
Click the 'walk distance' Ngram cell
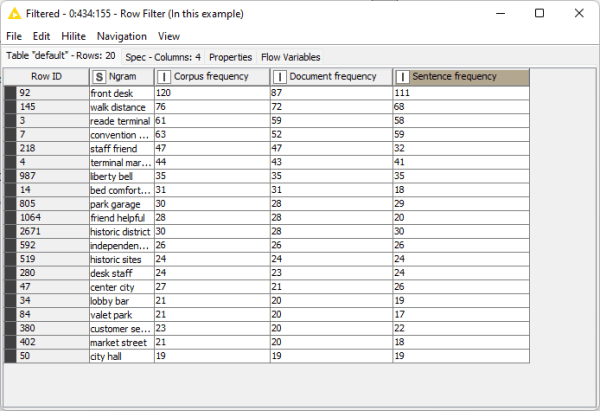122,107
